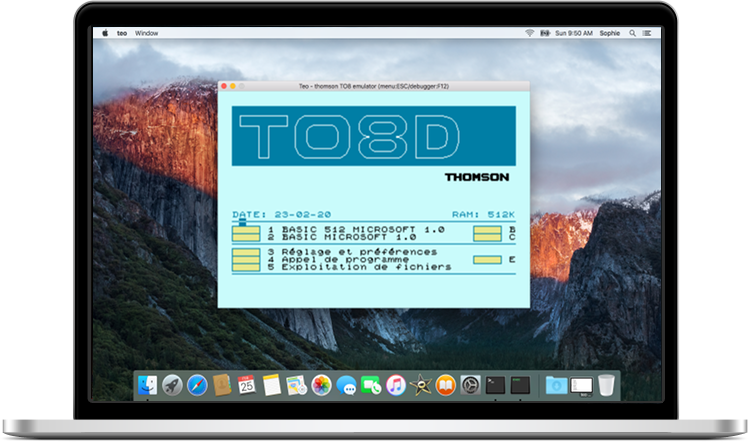Open the yellow Notes icon in dock
Image resolution: width=749 pixels, height=442 pixels.
point(271,385)
